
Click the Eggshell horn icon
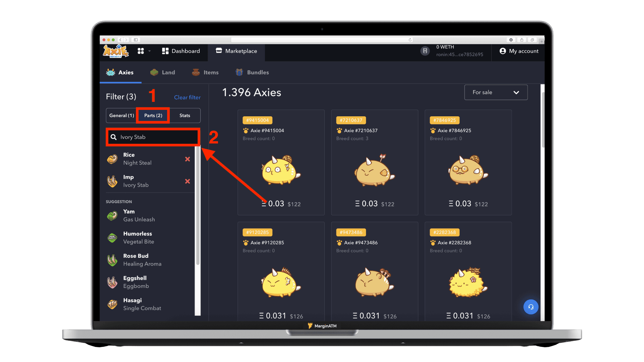[x=112, y=282]
